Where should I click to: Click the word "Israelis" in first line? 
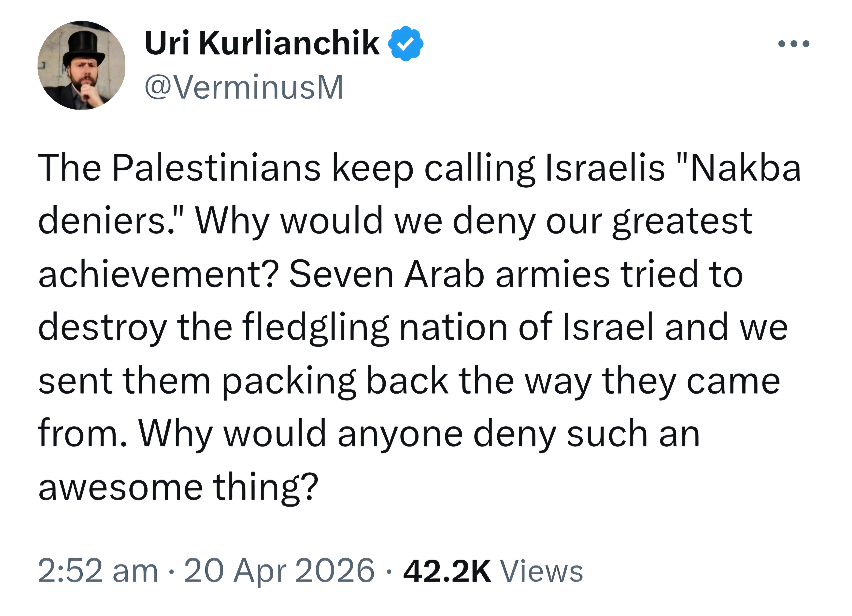(x=605, y=168)
